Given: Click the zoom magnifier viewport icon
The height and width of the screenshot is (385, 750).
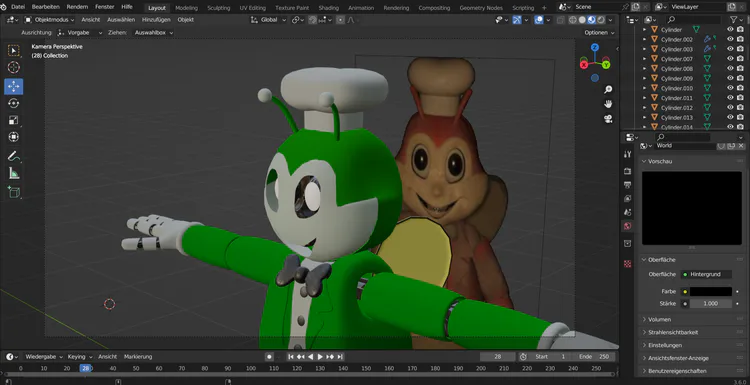Looking at the screenshot, I should 608,89.
